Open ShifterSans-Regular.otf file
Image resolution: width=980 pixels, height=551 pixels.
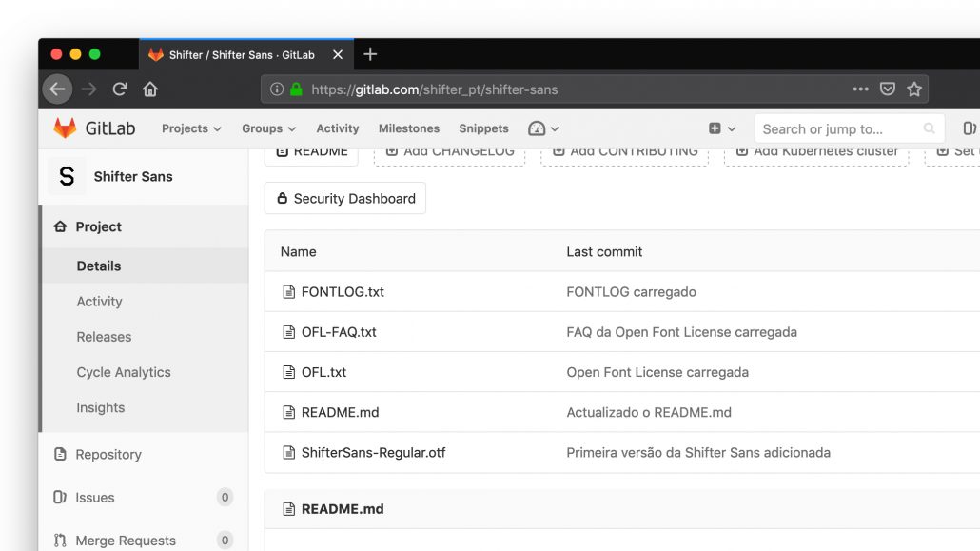(373, 453)
